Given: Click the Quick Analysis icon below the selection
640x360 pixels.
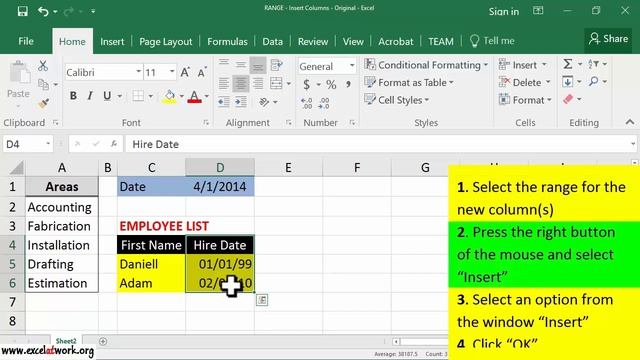Looking at the screenshot, I should (x=262, y=300).
